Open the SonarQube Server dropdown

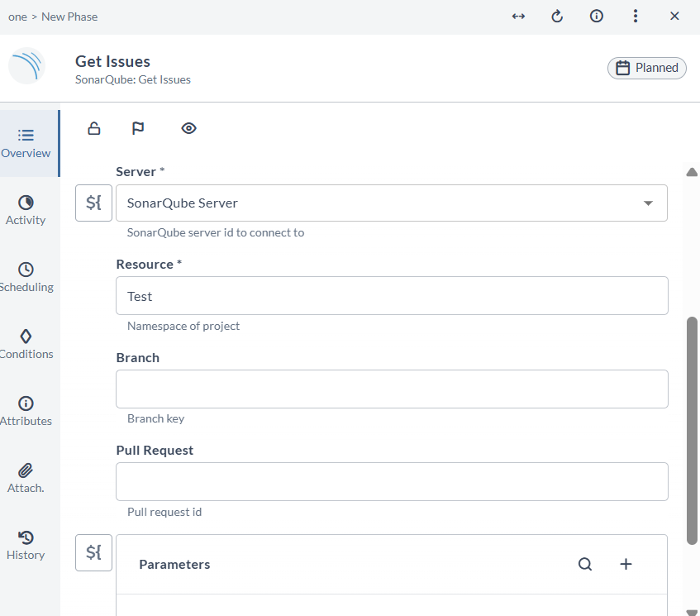391,203
